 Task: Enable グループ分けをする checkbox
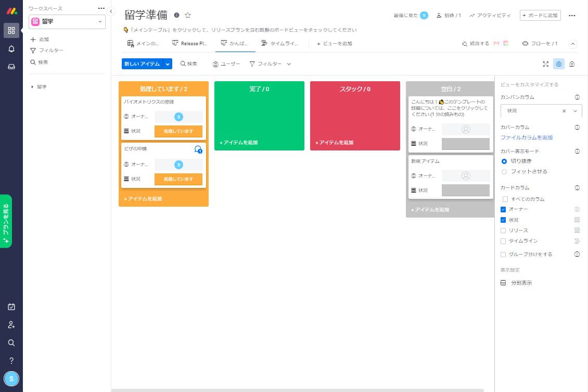[503, 255]
